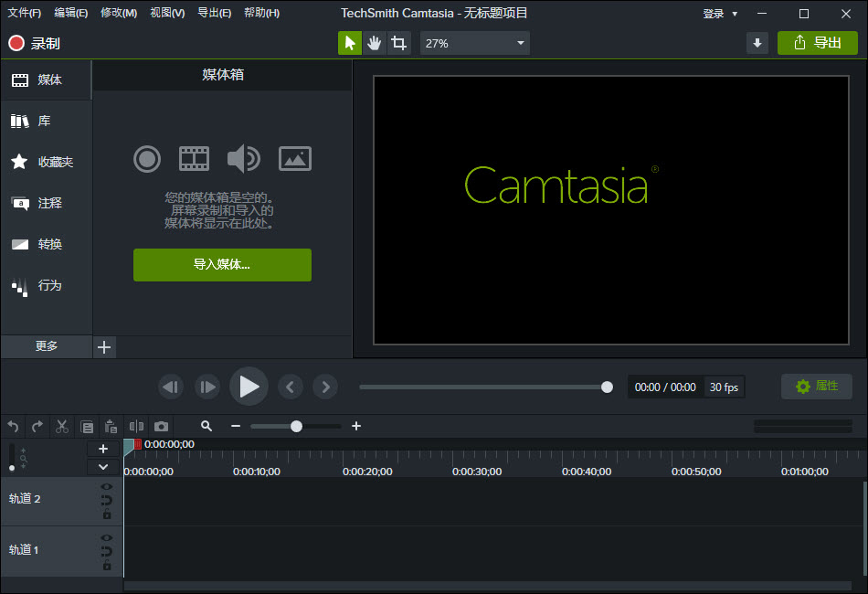Jump to previous marker with left chevron
868x594 pixels.
tap(290, 387)
